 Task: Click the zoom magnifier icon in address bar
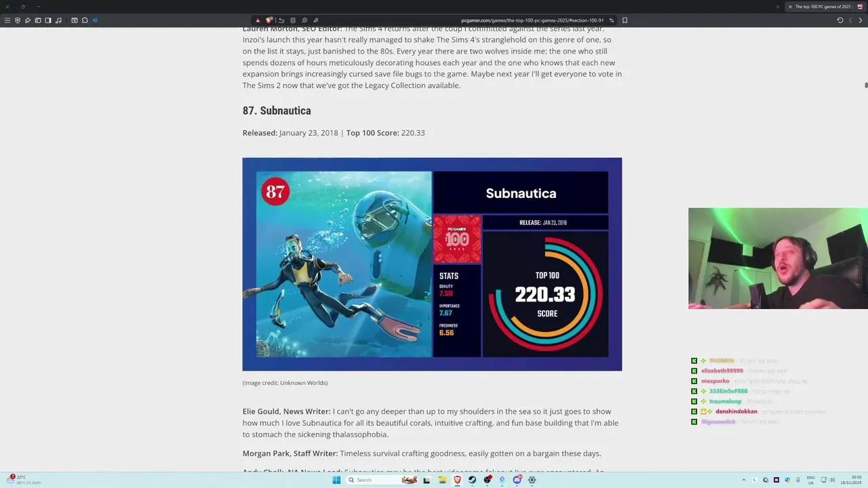point(304,20)
